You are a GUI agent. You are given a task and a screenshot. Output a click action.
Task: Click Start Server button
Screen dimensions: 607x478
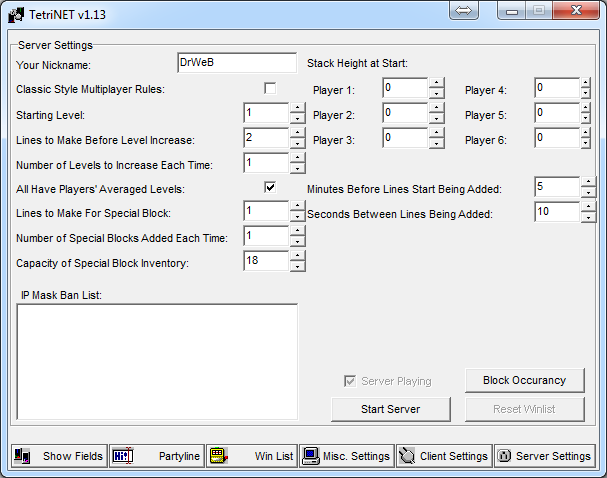[x=391, y=409]
